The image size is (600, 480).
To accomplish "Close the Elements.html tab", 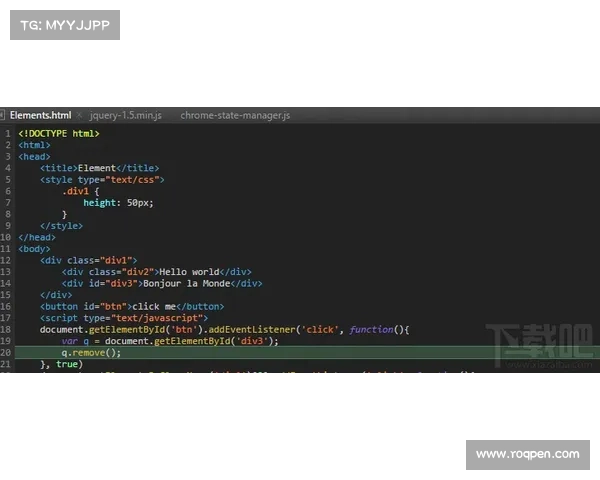I will [x=79, y=115].
